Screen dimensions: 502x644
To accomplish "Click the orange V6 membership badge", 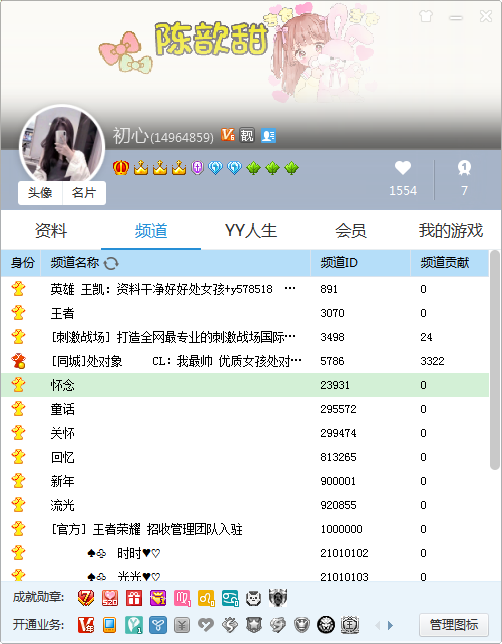I will (x=228, y=135).
